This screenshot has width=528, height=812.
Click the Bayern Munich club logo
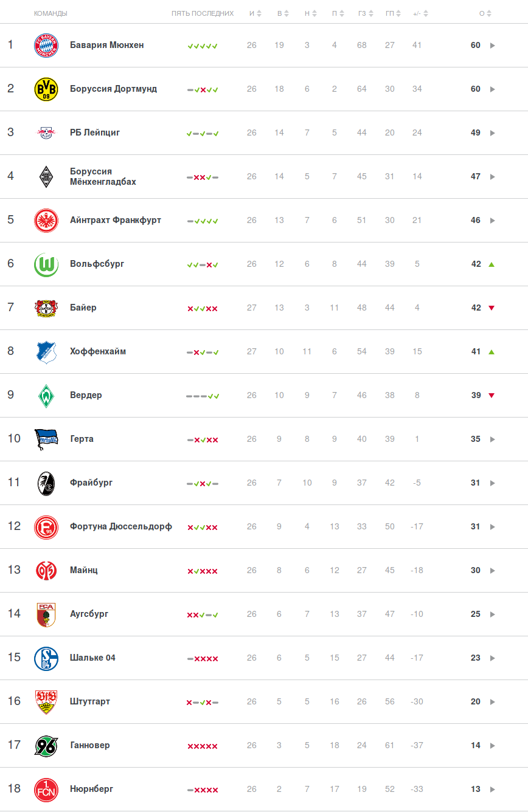pos(46,46)
